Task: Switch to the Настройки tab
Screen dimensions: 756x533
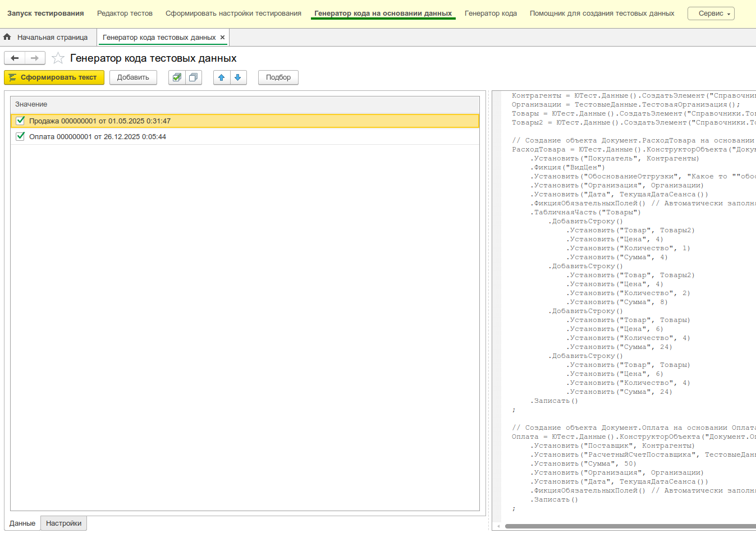Action: [63, 523]
